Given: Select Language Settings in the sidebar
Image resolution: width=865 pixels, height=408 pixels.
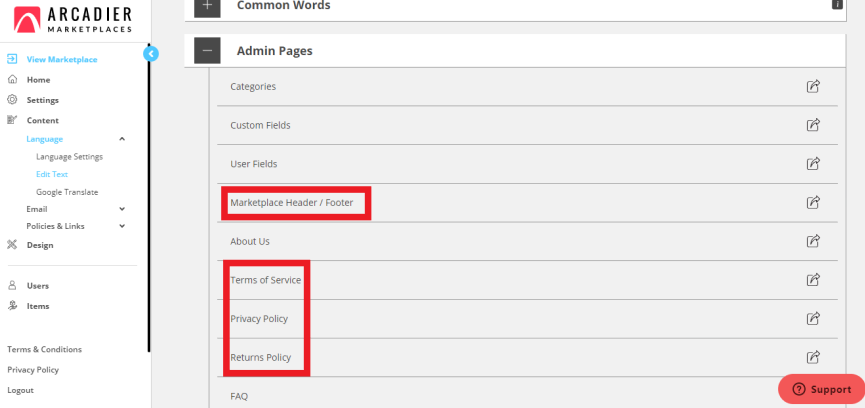Looking at the screenshot, I should pyautogui.click(x=70, y=157).
